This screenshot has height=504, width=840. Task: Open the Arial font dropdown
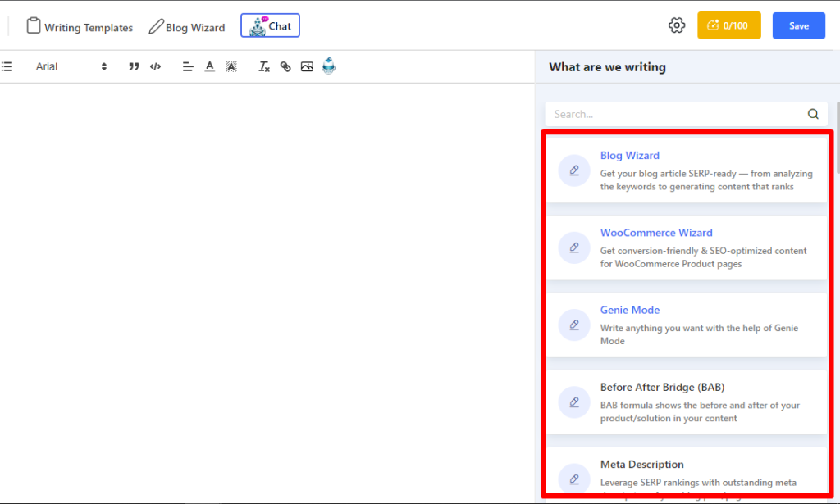click(71, 66)
